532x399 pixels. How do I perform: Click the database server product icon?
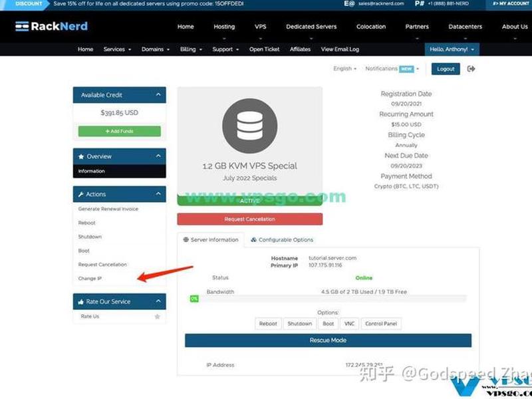pyautogui.click(x=250, y=126)
